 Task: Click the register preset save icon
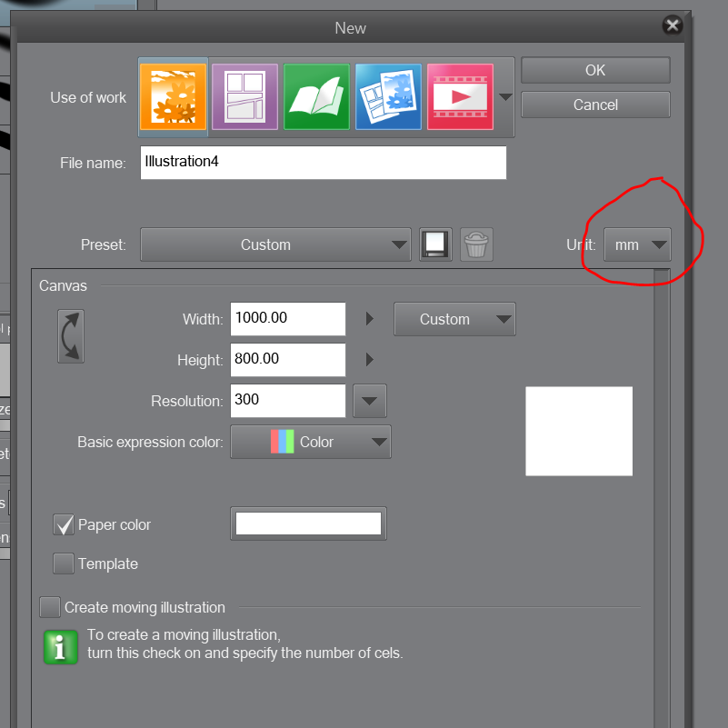tap(435, 244)
